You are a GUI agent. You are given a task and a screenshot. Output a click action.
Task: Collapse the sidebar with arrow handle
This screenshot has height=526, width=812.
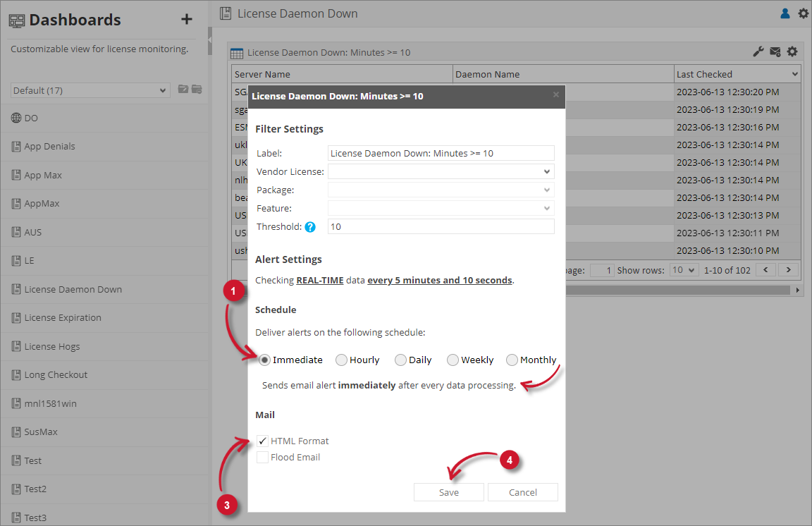[x=210, y=39]
